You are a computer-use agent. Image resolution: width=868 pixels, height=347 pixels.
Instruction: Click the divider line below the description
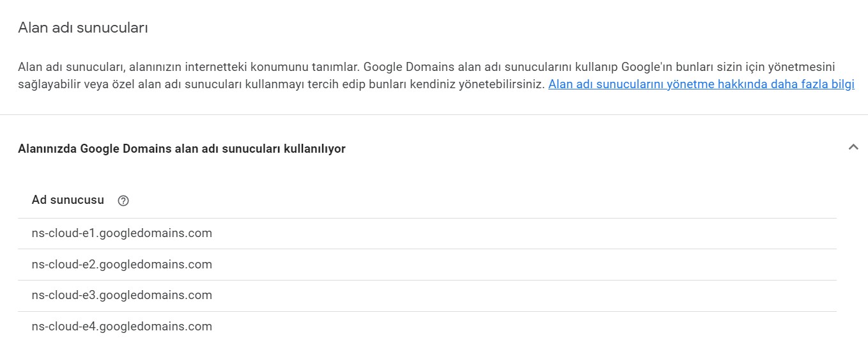434,115
